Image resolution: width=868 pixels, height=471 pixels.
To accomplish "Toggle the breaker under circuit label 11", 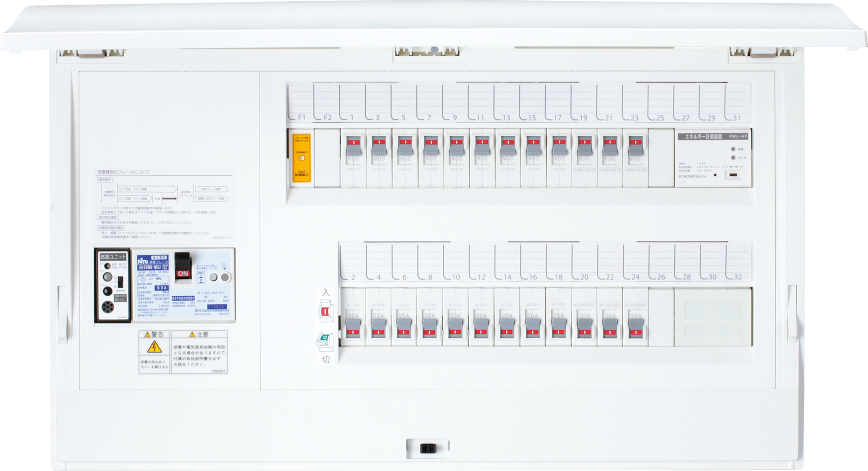I will pyautogui.click(x=482, y=146).
